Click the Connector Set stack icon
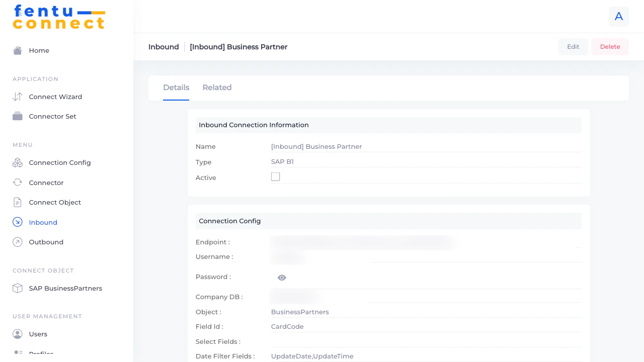This screenshot has height=362, width=644. tap(18, 116)
